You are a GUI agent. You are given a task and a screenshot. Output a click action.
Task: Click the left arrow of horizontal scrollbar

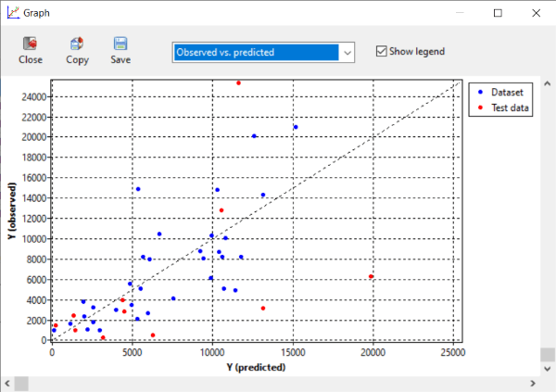tap(9, 383)
